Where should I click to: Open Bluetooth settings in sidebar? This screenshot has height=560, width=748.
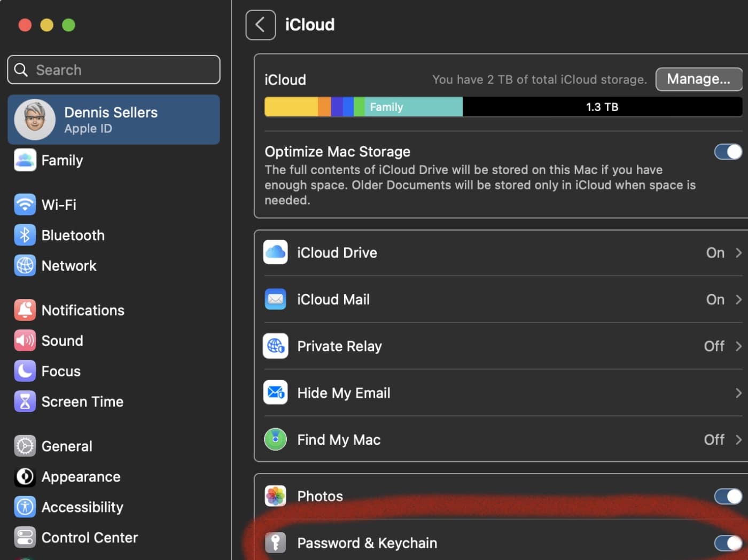coord(73,235)
